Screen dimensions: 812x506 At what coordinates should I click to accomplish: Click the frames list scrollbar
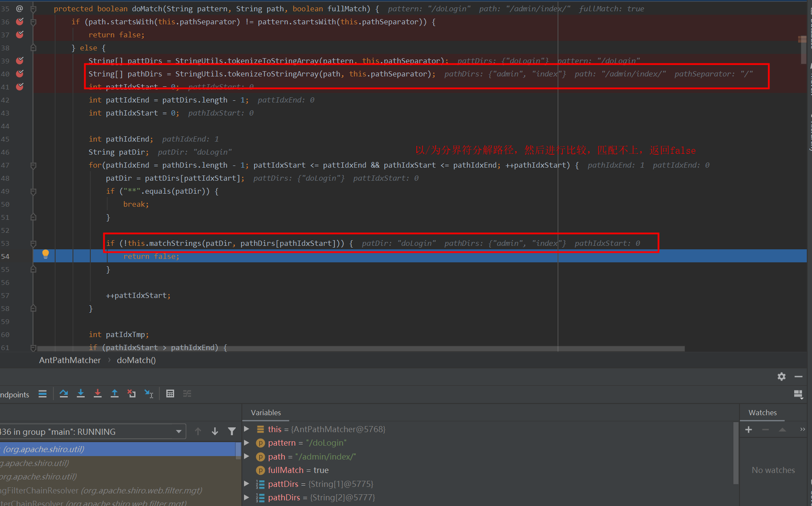click(x=238, y=451)
